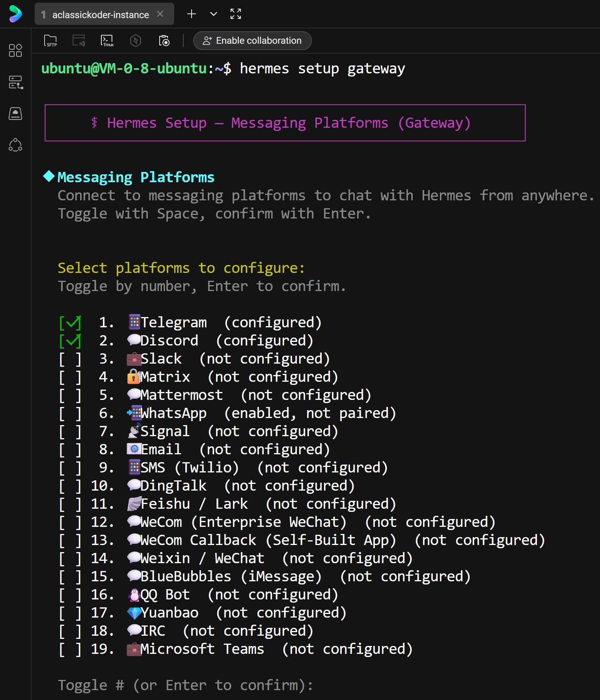Close the aclassickoder-instance tab
The image size is (600, 700).
tap(160, 14)
